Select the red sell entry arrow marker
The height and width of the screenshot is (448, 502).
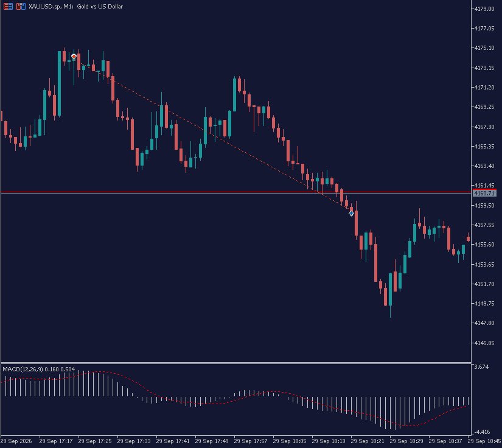[74, 57]
